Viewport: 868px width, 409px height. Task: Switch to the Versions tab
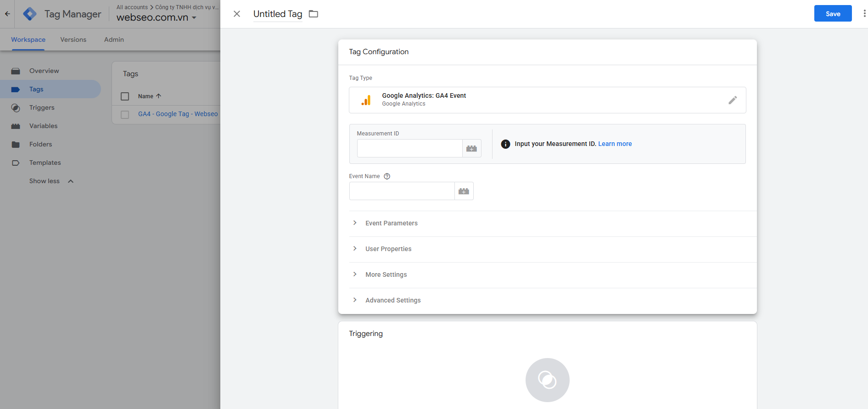[x=73, y=39]
